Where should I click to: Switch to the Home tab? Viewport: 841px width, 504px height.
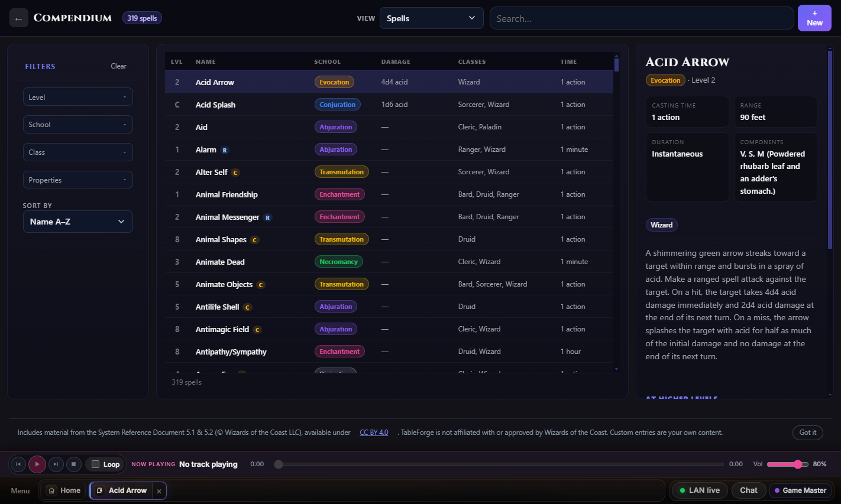pos(64,490)
